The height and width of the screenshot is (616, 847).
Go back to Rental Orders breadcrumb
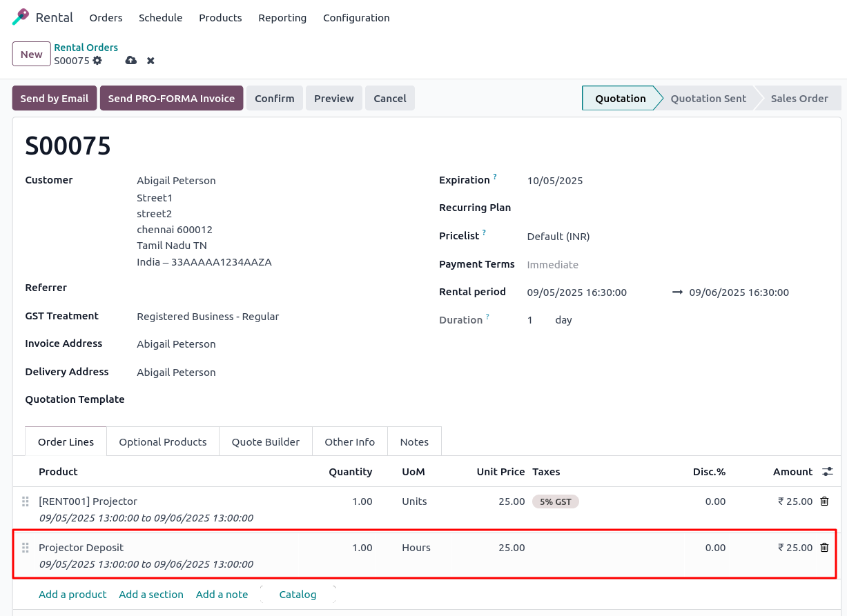86,48
